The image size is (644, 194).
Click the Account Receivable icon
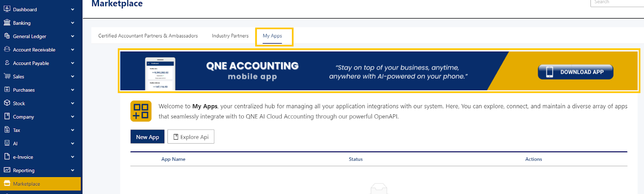[7, 49]
